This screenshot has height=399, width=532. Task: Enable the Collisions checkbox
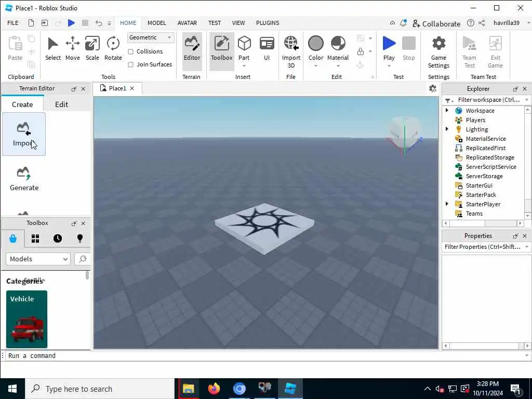pyautogui.click(x=130, y=51)
